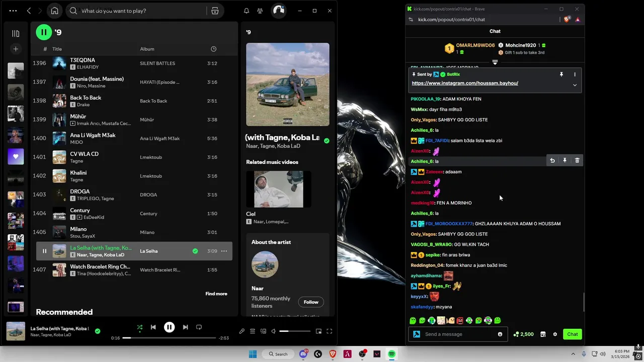
Task: Collapse pinned message with the chevron
Action: (575, 85)
